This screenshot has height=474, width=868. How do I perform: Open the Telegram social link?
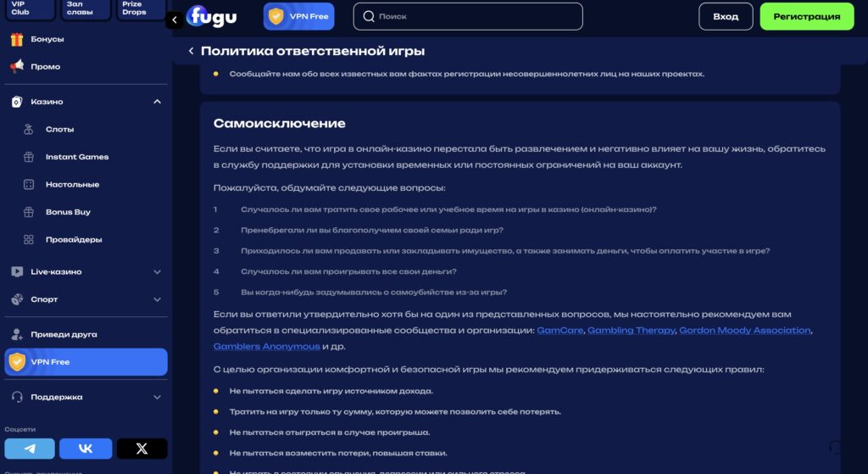pyautogui.click(x=30, y=449)
